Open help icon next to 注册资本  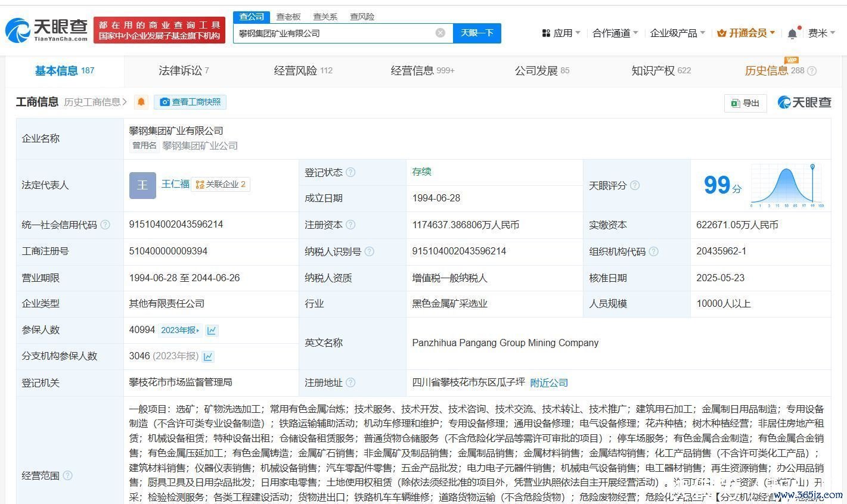point(350,225)
